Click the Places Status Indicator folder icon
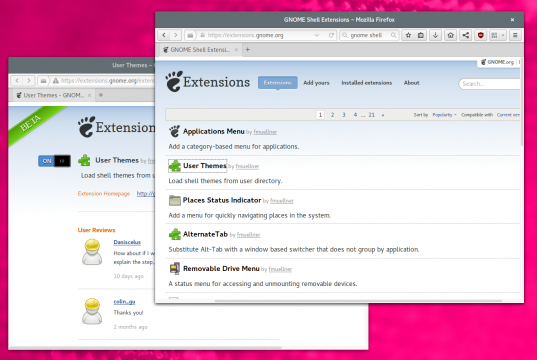The width and height of the screenshot is (537, 360). point(175,200)
